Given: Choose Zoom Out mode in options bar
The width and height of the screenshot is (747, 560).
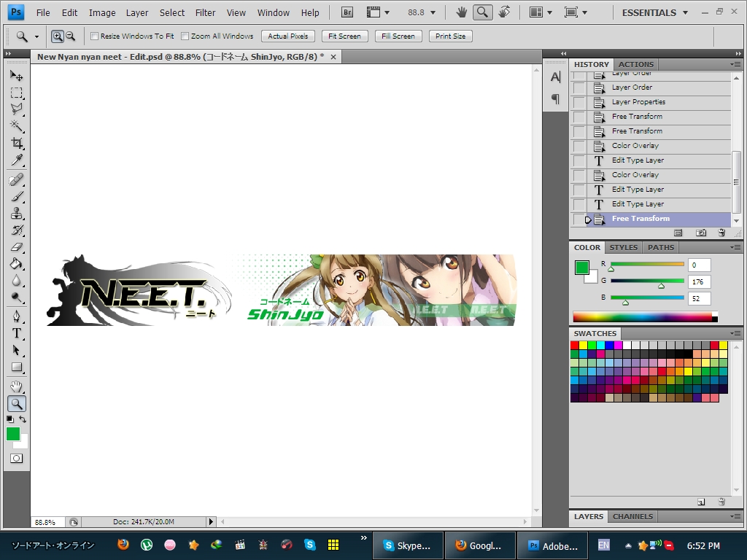Looking at the screenshot, I should pyautogui.click(x=71, y=36).
